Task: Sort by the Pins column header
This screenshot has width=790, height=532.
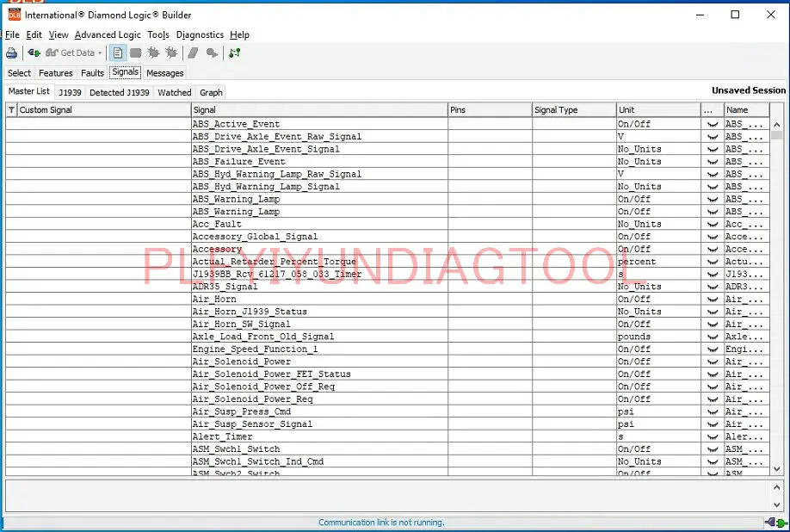Action: [x=490, y=110]
